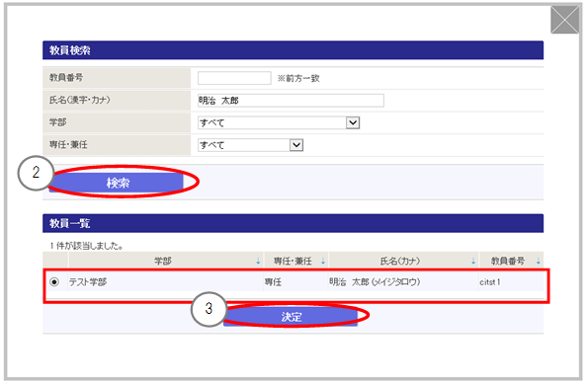
Task: Click the 学部 すべて combo box
Action: (279, 122)
